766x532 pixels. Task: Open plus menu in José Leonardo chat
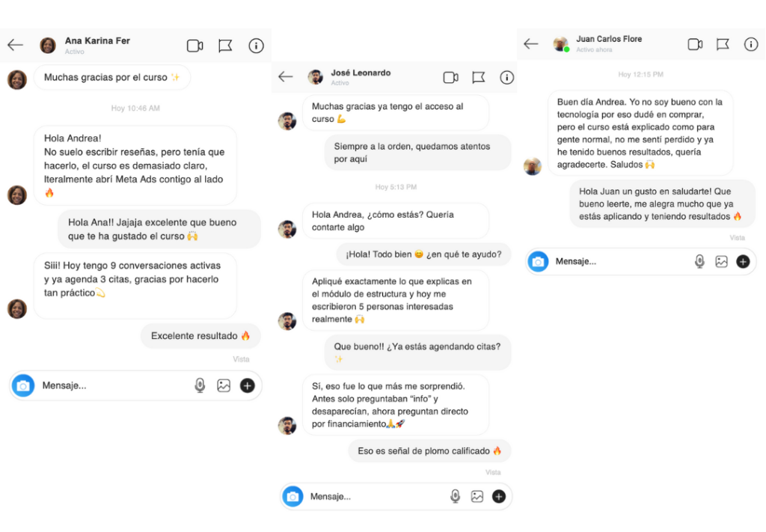pyautogui.click(x=499, y=496)
